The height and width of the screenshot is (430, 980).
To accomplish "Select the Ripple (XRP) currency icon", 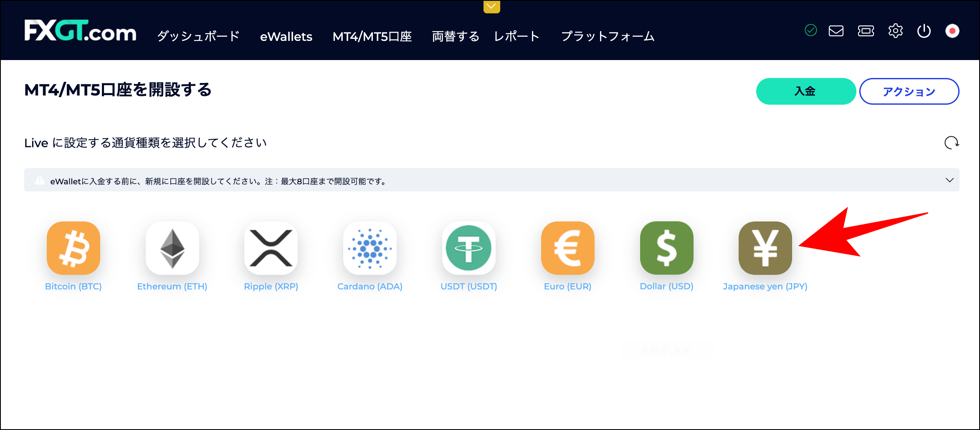I will tap(271, 248).
